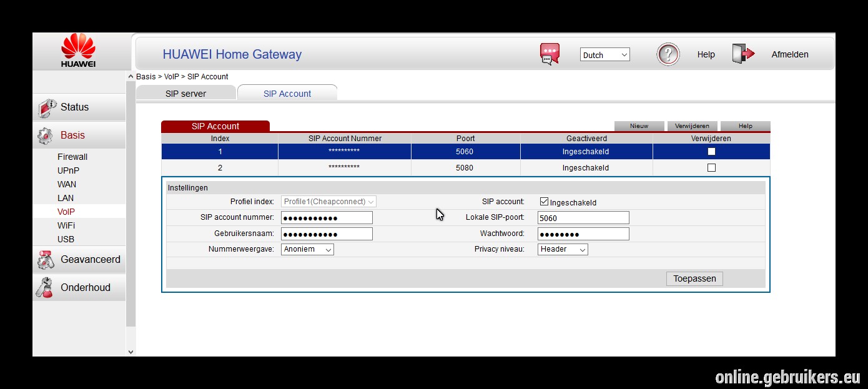The width and height of the screenshot is (868, 389).
Task: Click the Onderhoud maintenance icon
Action: (44, 287)
